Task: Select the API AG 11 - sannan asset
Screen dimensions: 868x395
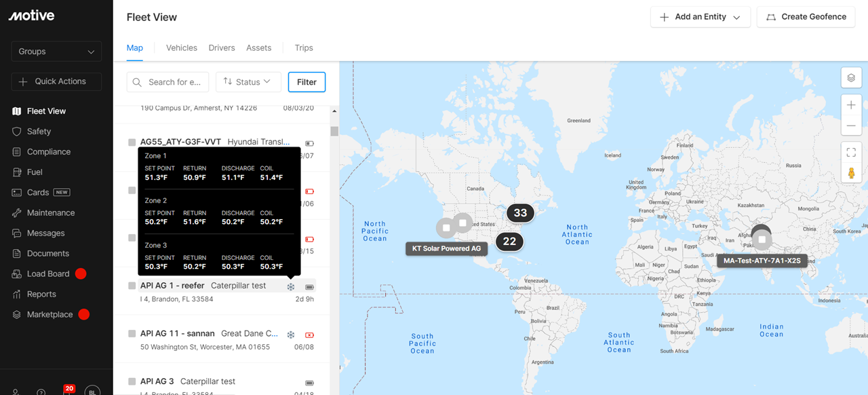Action: (x=177, y=333)
